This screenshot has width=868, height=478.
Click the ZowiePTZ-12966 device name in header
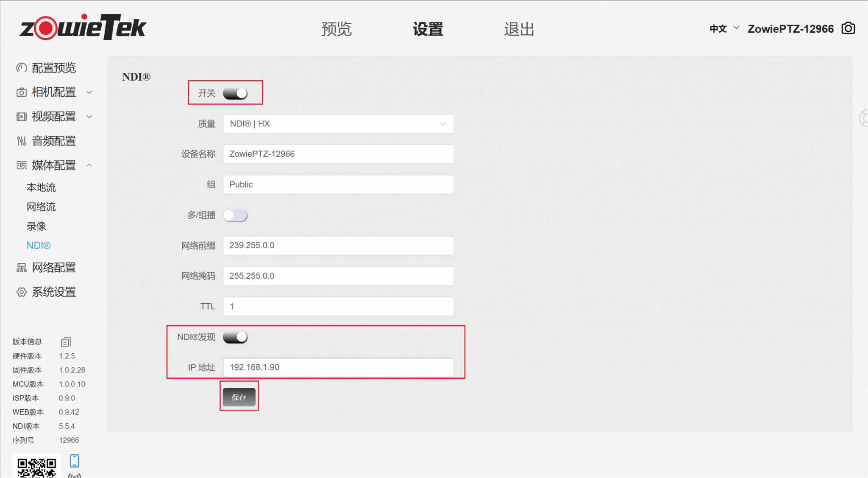pos(790,29)
